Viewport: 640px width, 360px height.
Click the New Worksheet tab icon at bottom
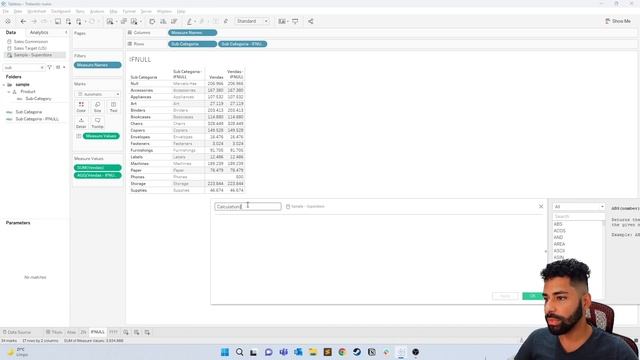tap(126, 332)
